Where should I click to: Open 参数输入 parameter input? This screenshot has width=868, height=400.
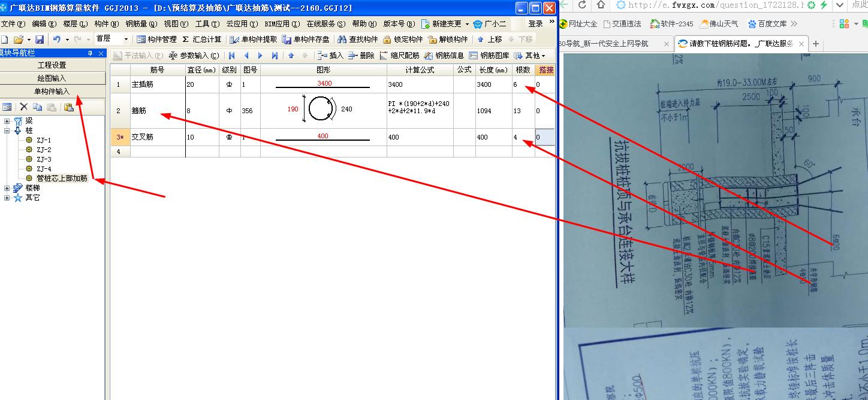(x=194, y=56)
